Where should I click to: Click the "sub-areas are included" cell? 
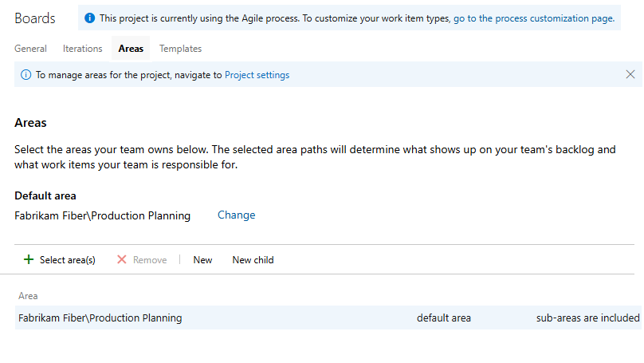pos(587,318)
